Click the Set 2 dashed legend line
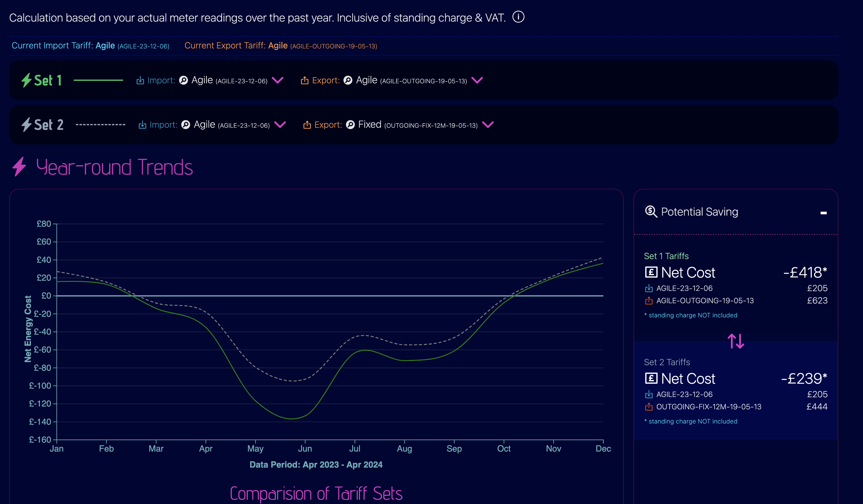 pos(100,125)
